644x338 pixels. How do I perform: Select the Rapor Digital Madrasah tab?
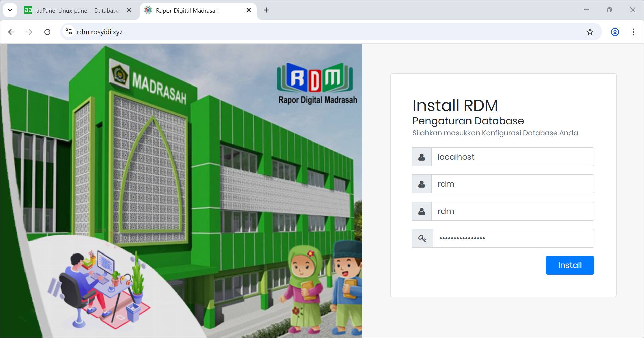click(191, 10)
